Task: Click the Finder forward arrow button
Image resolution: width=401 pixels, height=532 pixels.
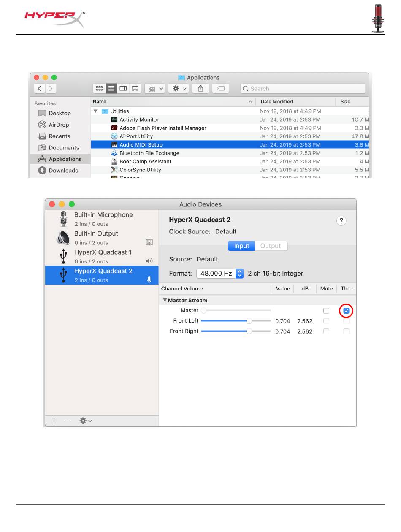Action: click(x=50, y=88)
